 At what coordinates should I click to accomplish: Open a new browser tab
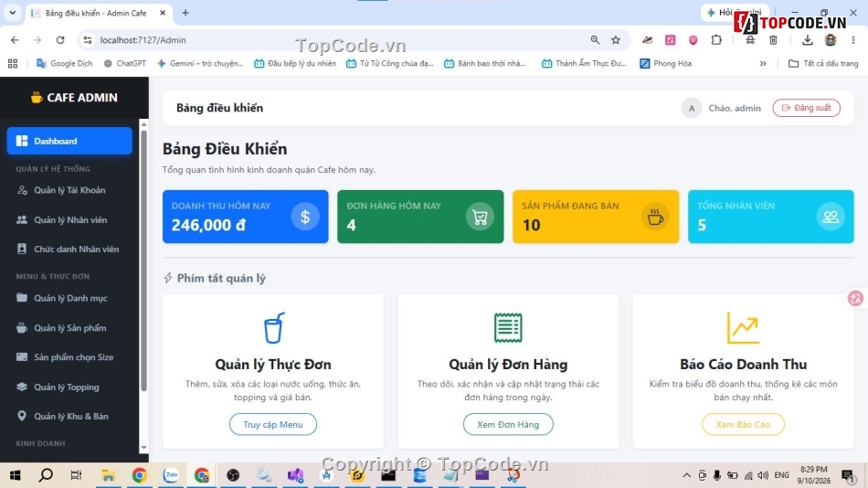pos(185,13)
